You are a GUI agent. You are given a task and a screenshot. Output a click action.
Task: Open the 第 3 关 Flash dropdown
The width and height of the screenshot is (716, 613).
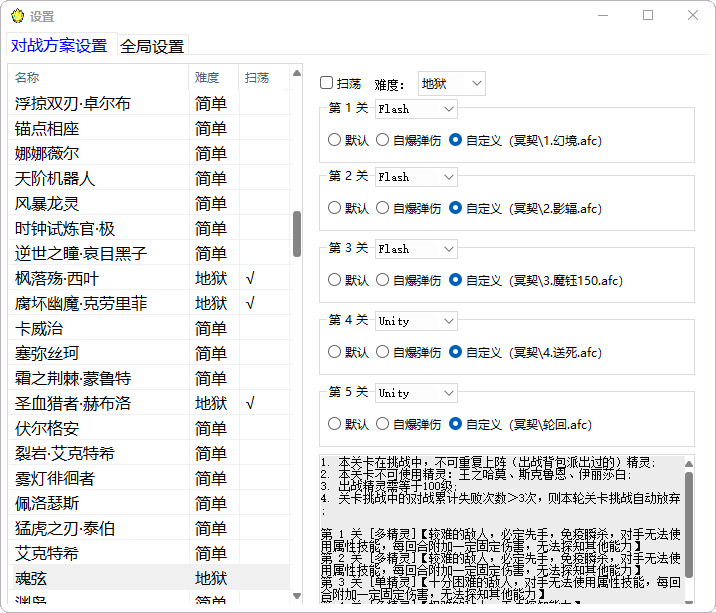pyautogui.click(x=416, y=249)
